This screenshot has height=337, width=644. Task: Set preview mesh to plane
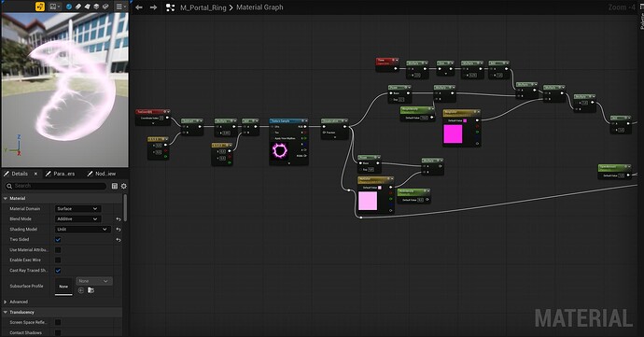pyautogui.click(x=87, y=7)
